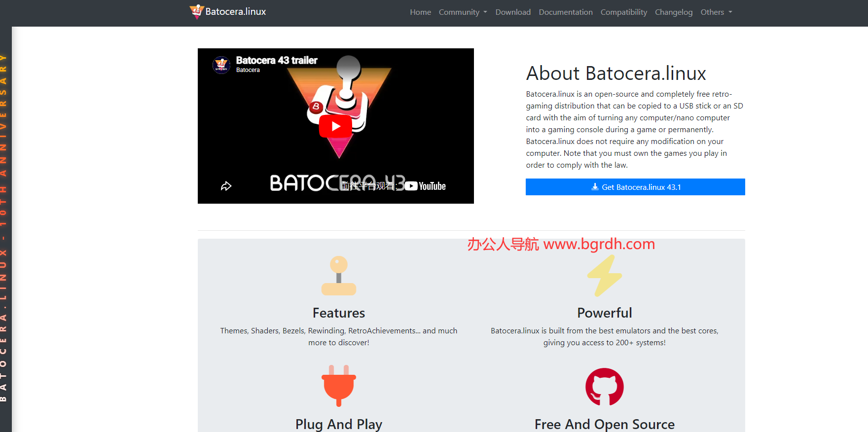Click the Free And Open Source heading
The width and height of the screenshot is (868, 432).
click(x=605, y=424)
